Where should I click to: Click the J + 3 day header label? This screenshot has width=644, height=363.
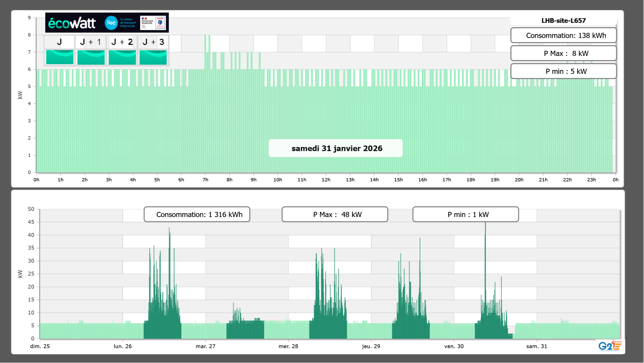pyautogui.click(x=153, y=42)
